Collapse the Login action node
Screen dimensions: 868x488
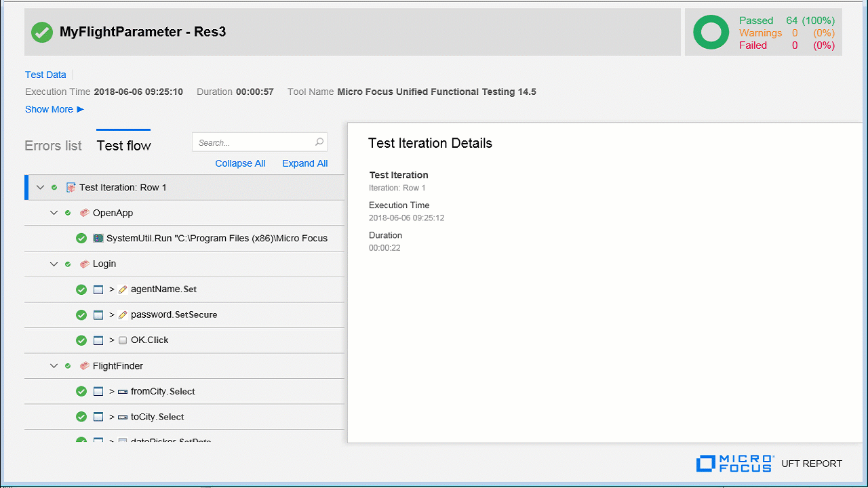(54, 264)
